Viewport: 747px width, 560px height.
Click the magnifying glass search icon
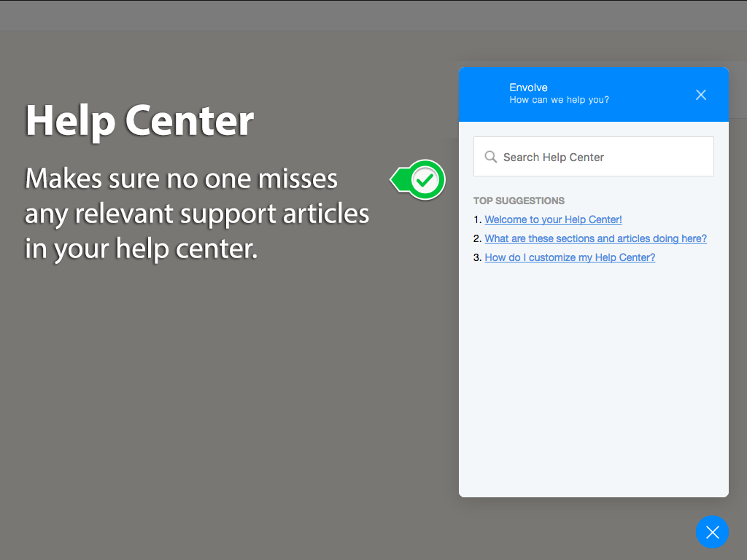point(491,157)
